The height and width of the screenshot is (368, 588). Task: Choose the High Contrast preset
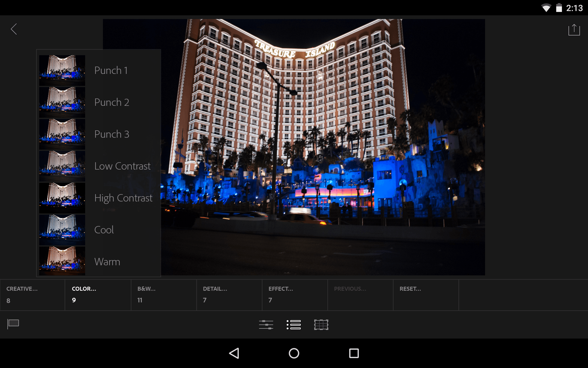coord(99,198)
